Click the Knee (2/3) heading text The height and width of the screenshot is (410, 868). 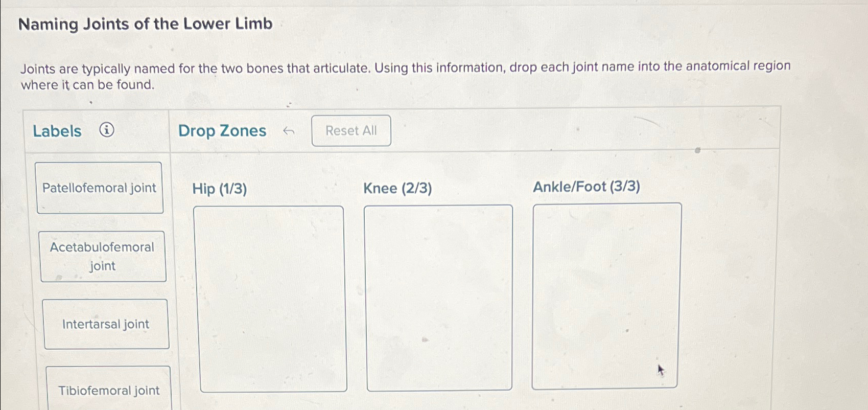click(397, 189)
